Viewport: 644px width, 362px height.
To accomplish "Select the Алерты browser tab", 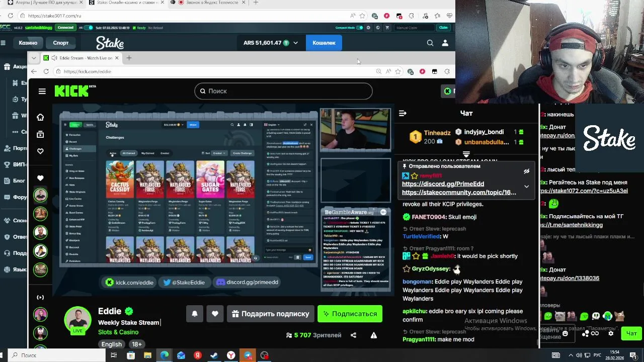I will [43, 3].
